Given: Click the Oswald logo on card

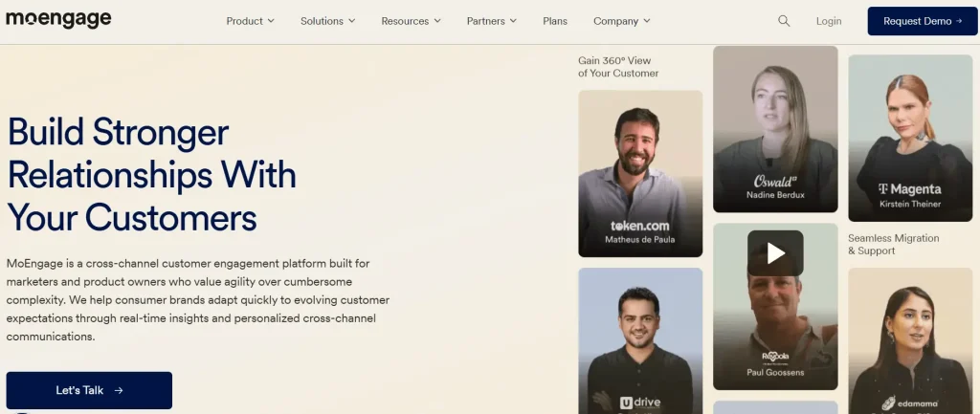Looking at the screenshot, I should click(775, 181).
